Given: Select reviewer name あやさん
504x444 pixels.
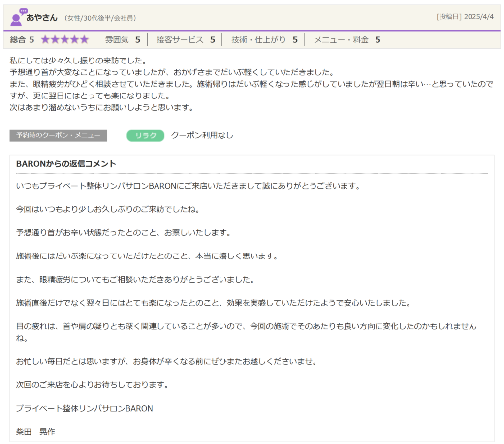Looking at the screenshot, I should (x=42, y=18).
